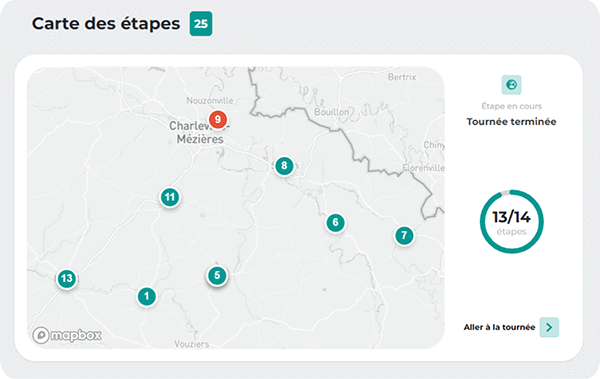Click the red stage 9 map marker
The image size is (600, 379).
(x=217, y=119)
